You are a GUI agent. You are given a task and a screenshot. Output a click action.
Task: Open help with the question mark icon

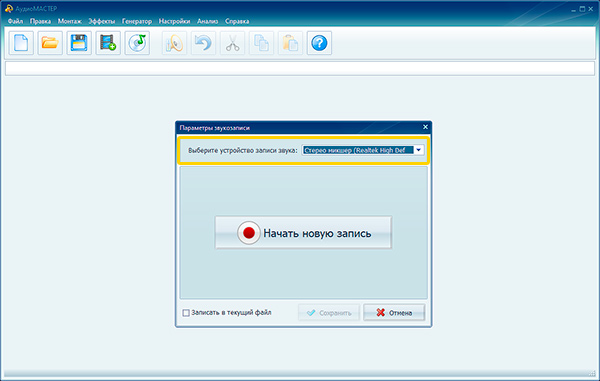[x=319, y=43]
